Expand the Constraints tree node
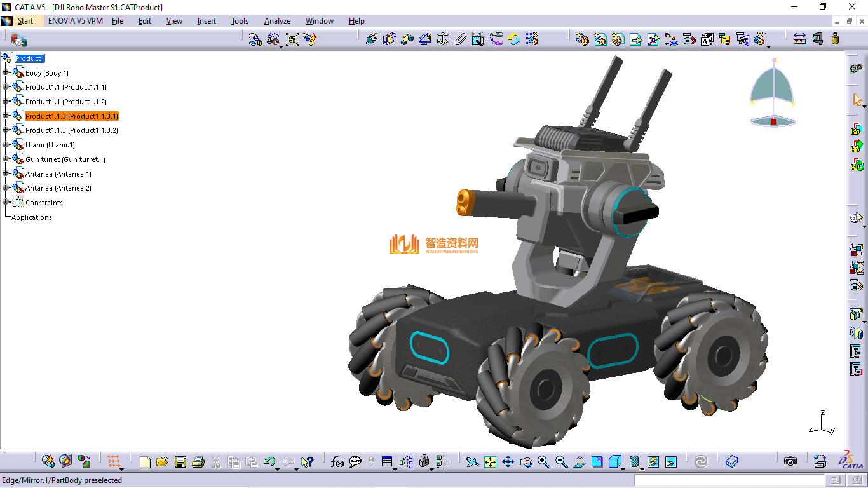868x488 pixels. [x=6, y=203]
